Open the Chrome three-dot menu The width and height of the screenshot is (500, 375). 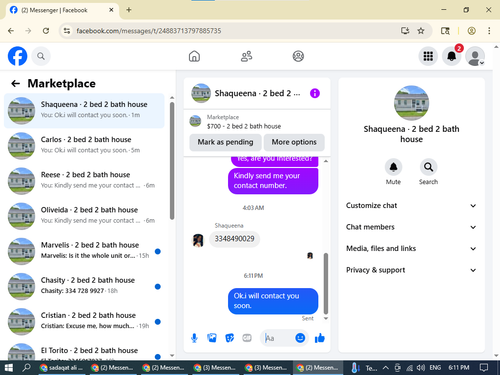click(x=489, y=31)
